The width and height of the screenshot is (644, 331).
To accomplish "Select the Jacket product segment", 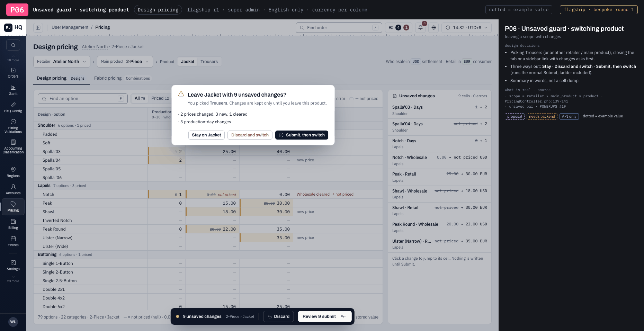I will pyautogui.click(x=188, y=62).
